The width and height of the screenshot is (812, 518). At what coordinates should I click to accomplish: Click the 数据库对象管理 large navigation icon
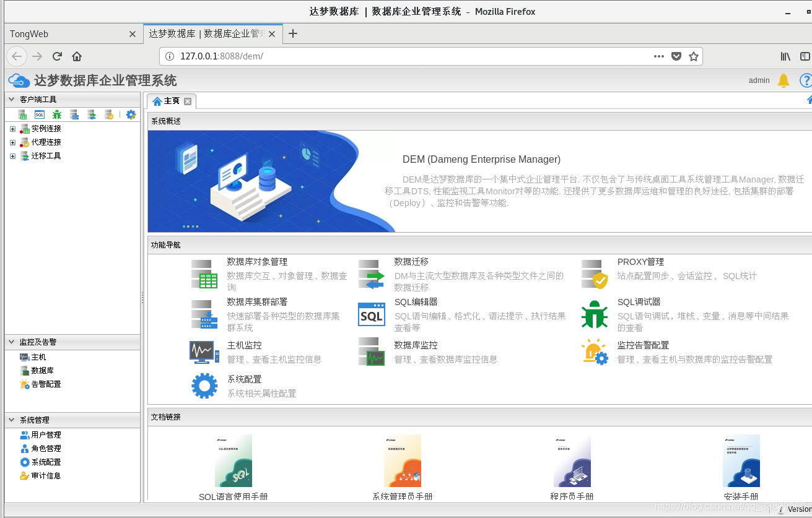click(x=204, y=274)
